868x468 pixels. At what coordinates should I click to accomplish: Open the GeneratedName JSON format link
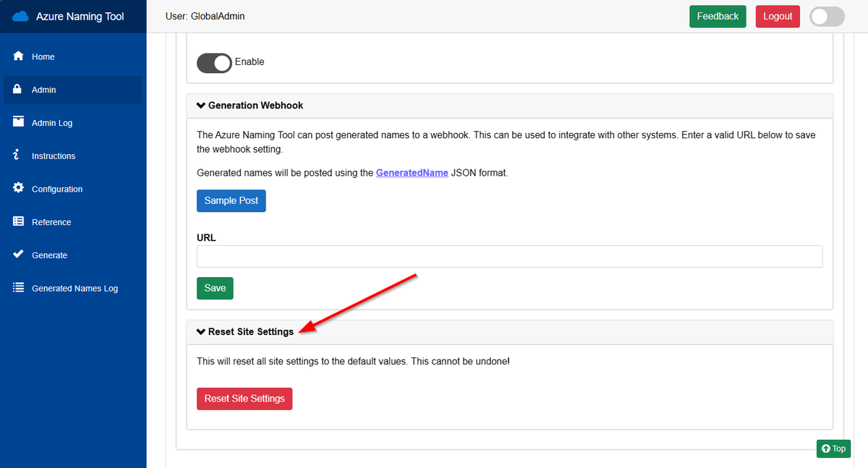point(412,173)
